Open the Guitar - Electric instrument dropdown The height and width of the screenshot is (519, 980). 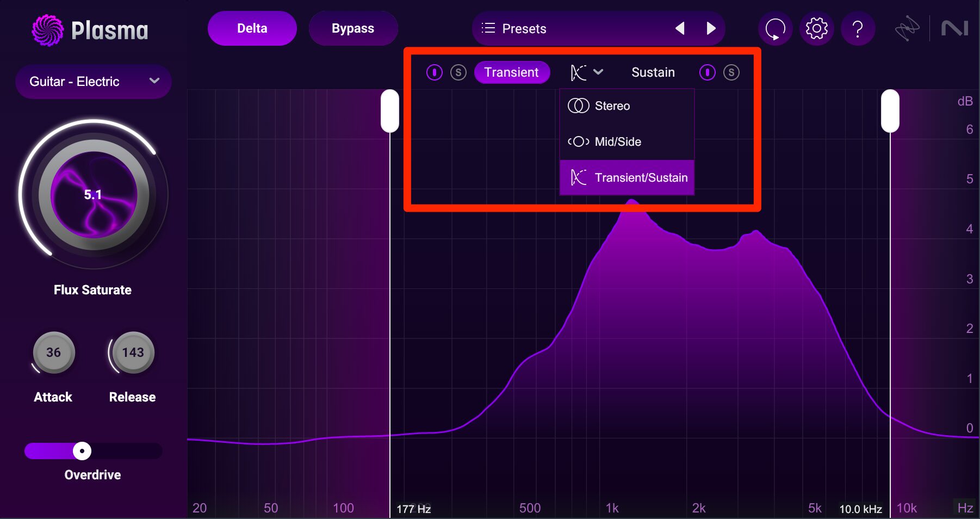click(94, 82)
